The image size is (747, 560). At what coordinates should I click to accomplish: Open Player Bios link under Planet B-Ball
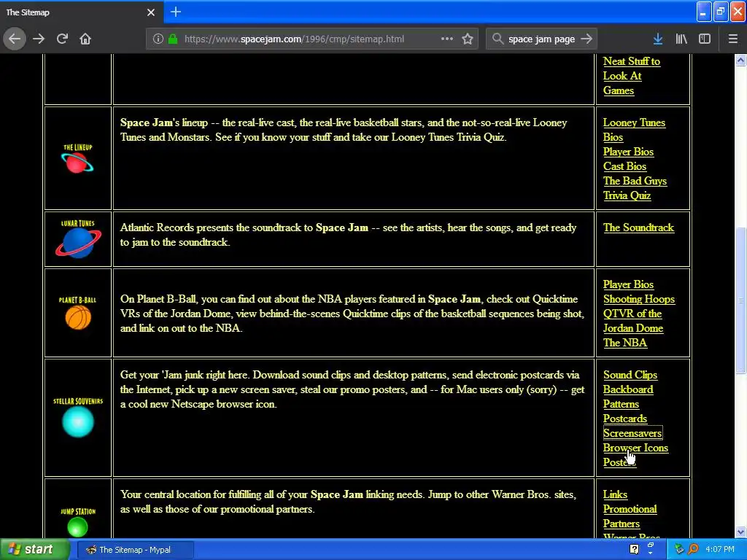point(628,285)
